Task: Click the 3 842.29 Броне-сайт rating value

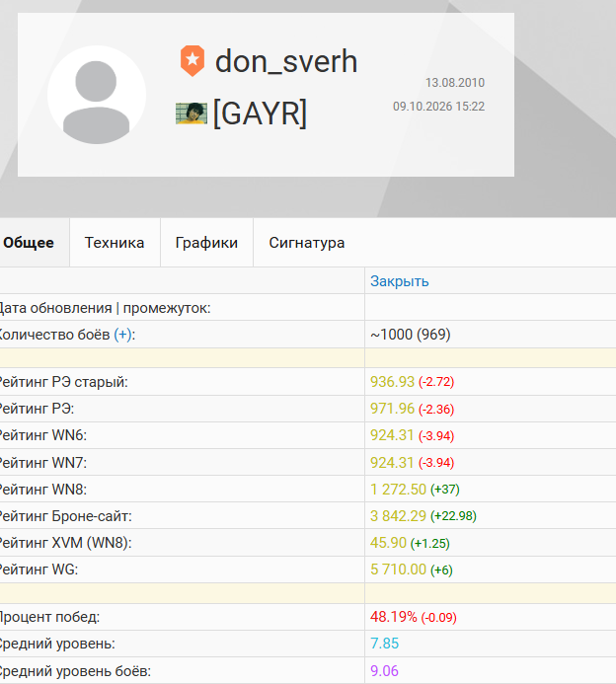Action: point(398,516)
